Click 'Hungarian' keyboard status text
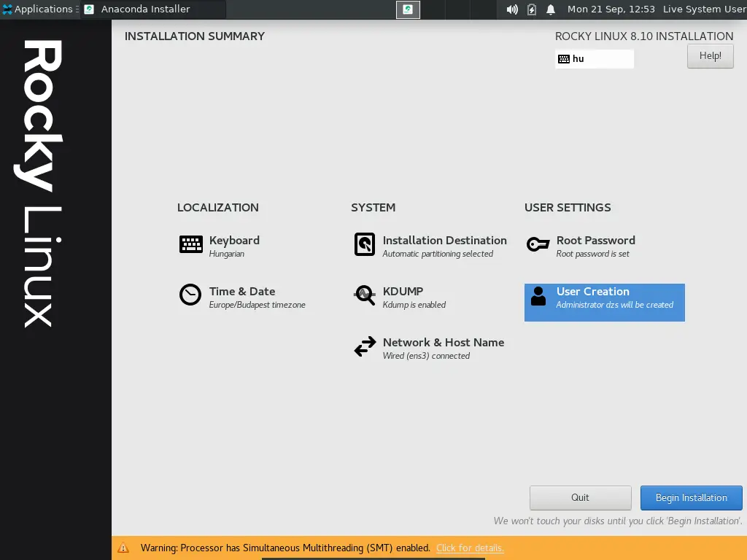 (x=227, y=254)
